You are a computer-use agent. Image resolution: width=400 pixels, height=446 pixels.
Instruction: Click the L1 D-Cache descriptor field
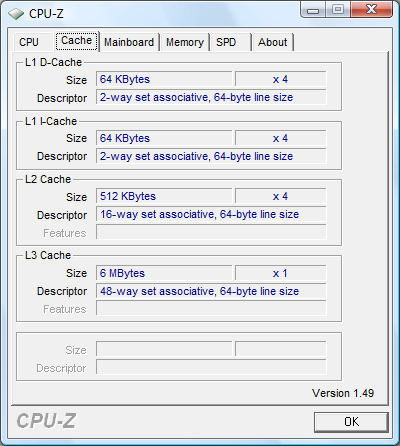click(211, 97)
